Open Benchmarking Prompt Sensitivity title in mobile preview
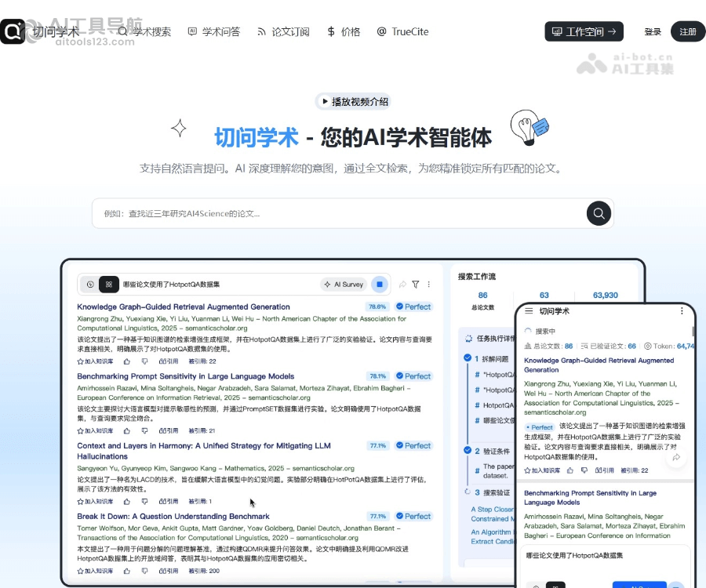The image size is (706, 588). click(x=590, y=498)
